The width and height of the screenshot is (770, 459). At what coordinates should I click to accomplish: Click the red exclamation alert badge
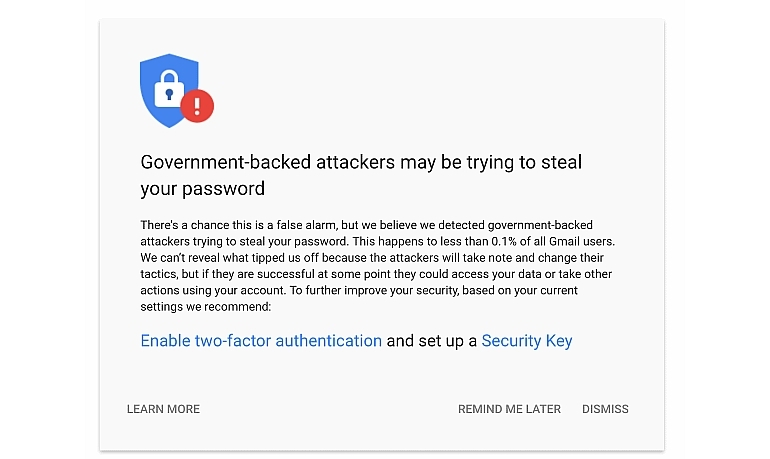[197, 104]
